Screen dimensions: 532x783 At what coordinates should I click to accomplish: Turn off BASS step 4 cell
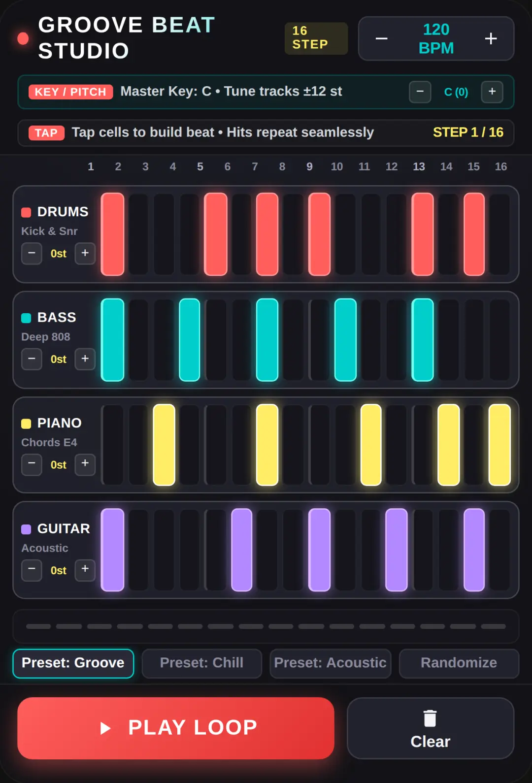(190, 340)
